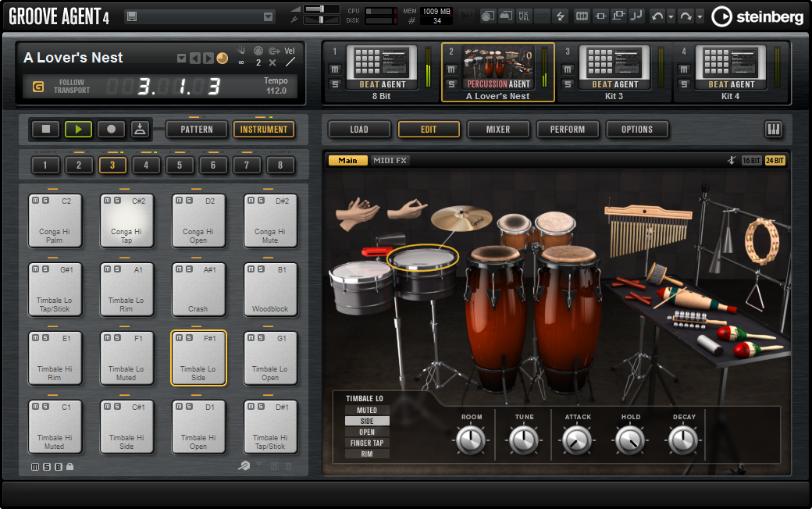The height and width of the screenshot is (509, 812).
Task: Select the 16 BIT sample option
Action: 751,161
